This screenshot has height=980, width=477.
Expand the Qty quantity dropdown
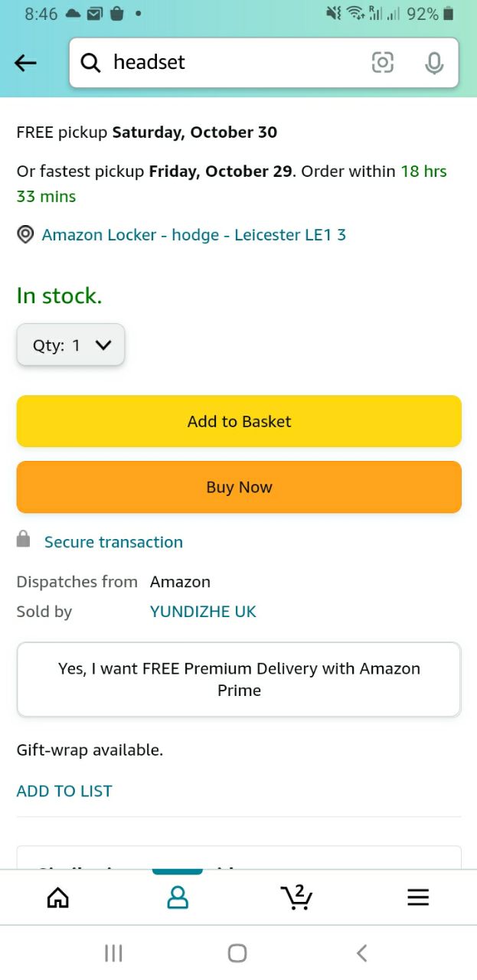70,345
